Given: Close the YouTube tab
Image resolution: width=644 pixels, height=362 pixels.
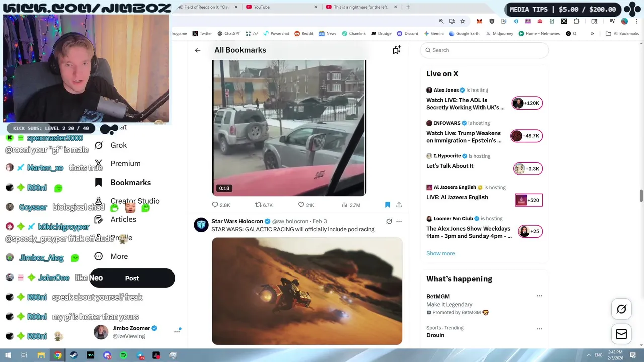Looking at the screenshot, I should [316, 7].
